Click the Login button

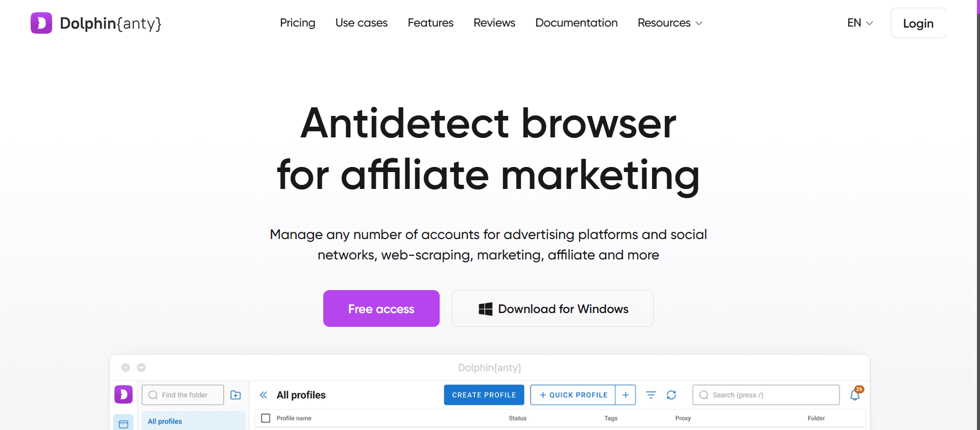click(x=918, y=23)
